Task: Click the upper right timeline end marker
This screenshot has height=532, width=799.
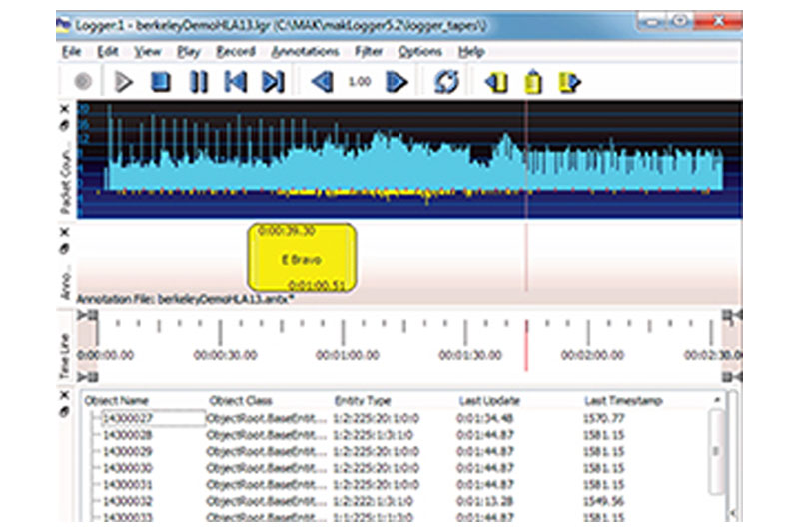Action: point(732,316)
